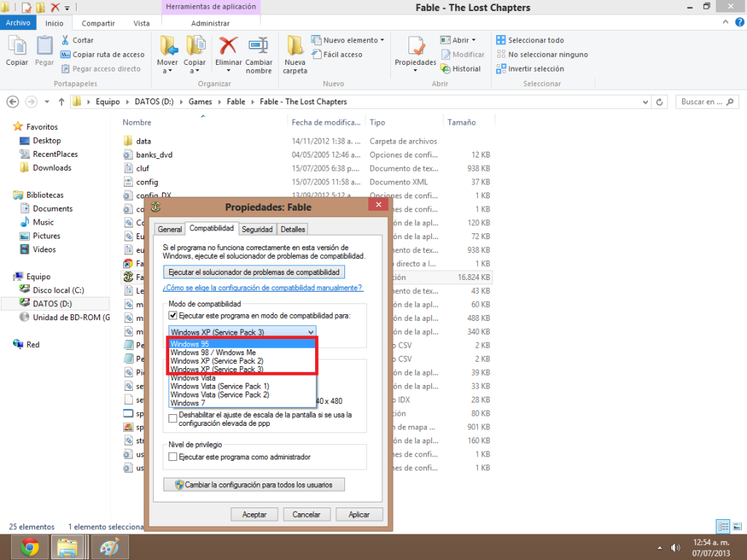Viewport: 747px width, 560px height.
Task: Click Games in the breadcrumb path
Action: (x=200, y=101)
